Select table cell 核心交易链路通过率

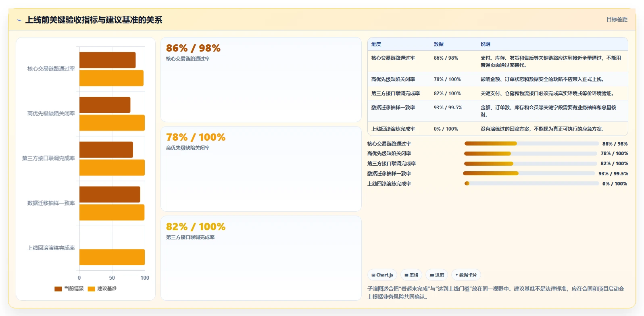coord(393,58)
